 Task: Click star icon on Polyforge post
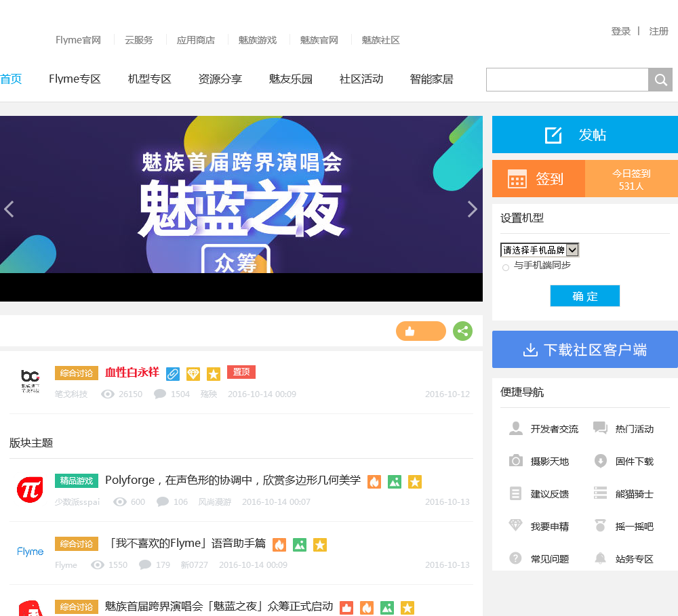(x=415, y=482)
